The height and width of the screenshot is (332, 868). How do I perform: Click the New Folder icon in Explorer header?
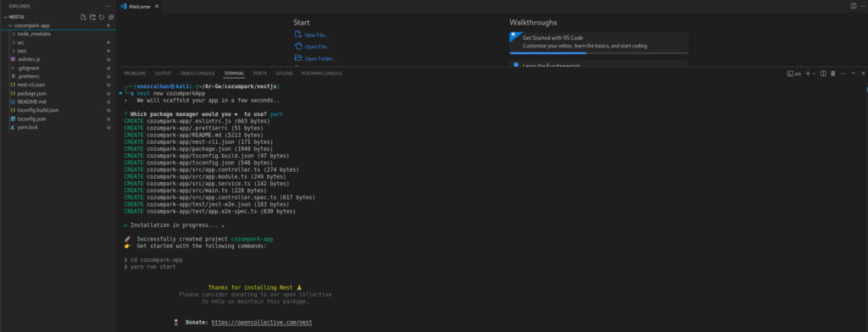coord(92,17)
